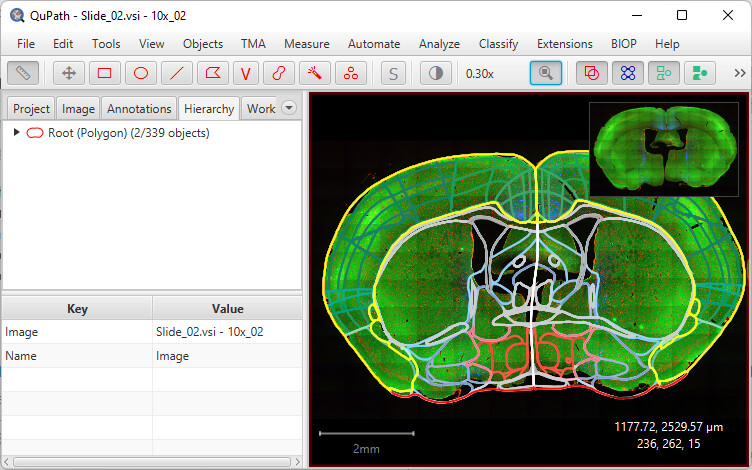Open Brightness and Contrast dialog
Viewport: 752px width, 470px height.
(435, 73)
